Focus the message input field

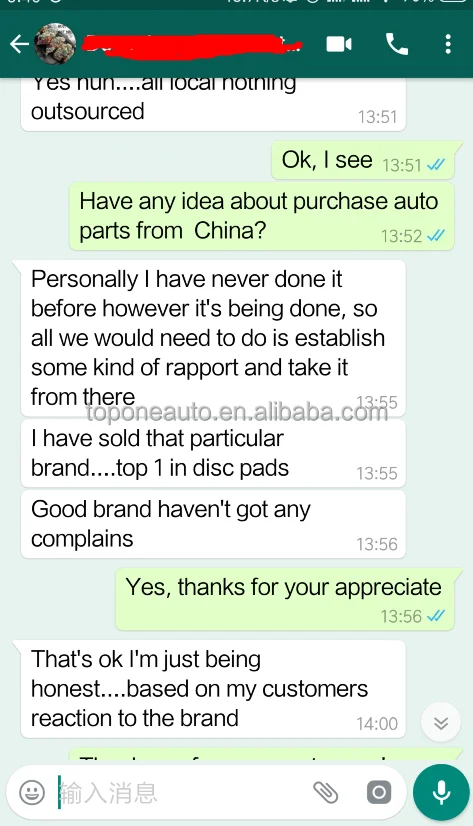coord(179,792)
